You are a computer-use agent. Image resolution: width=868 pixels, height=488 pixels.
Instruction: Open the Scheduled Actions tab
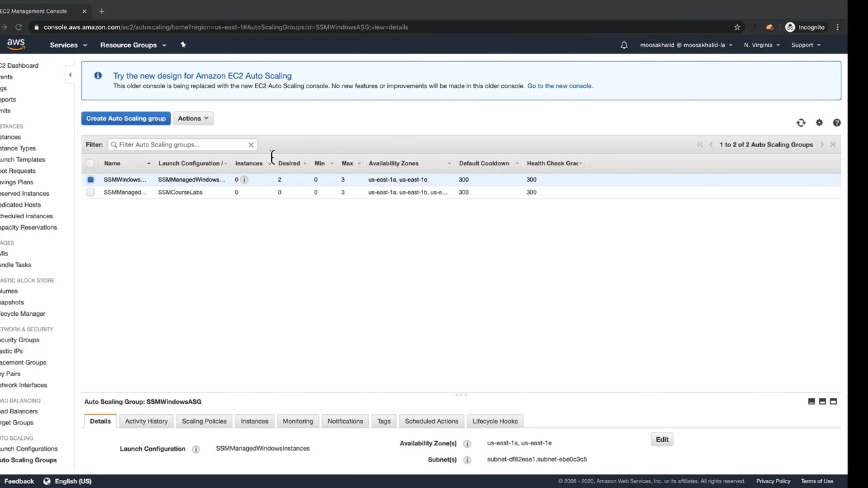[x=431, y=421]
